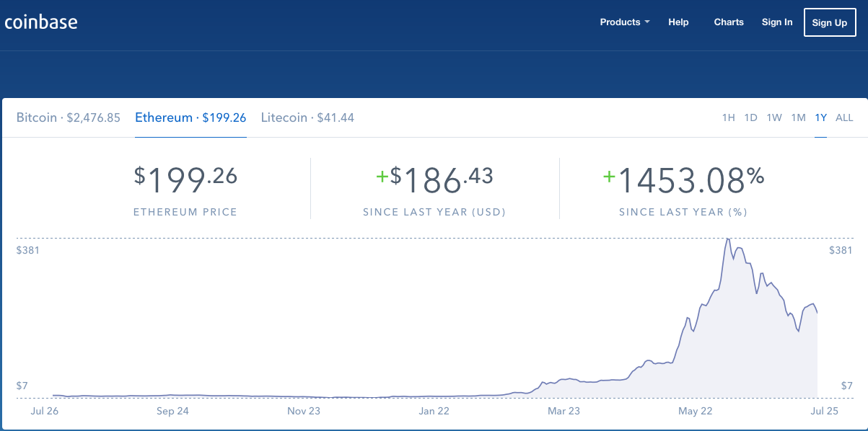Image resolution: width=868 pixels, height=431 pixels.
Task: Set chart range to 1W
Action: click(774, 117)
